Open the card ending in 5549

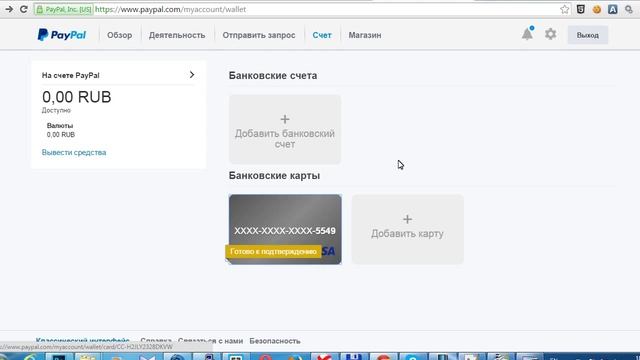pos(285,229)
